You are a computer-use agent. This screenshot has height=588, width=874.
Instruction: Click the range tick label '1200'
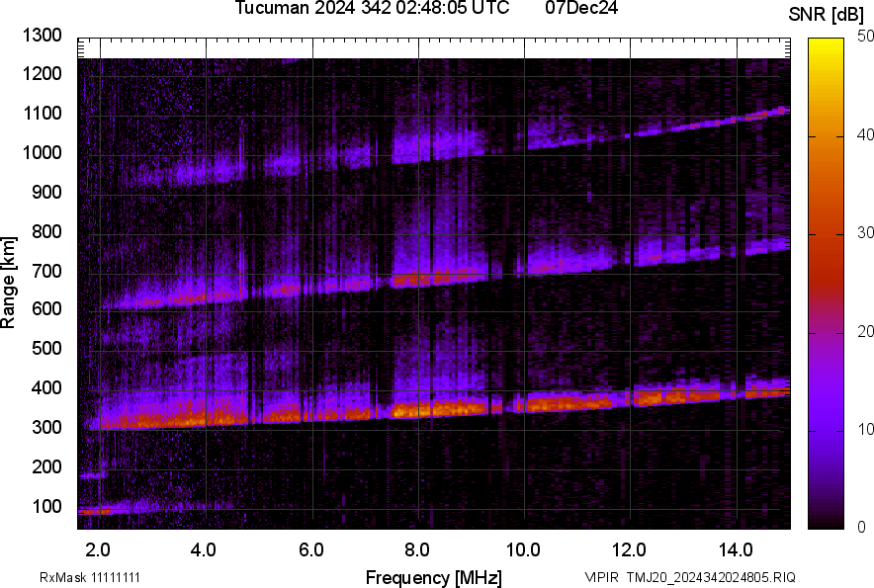[43, 73]
